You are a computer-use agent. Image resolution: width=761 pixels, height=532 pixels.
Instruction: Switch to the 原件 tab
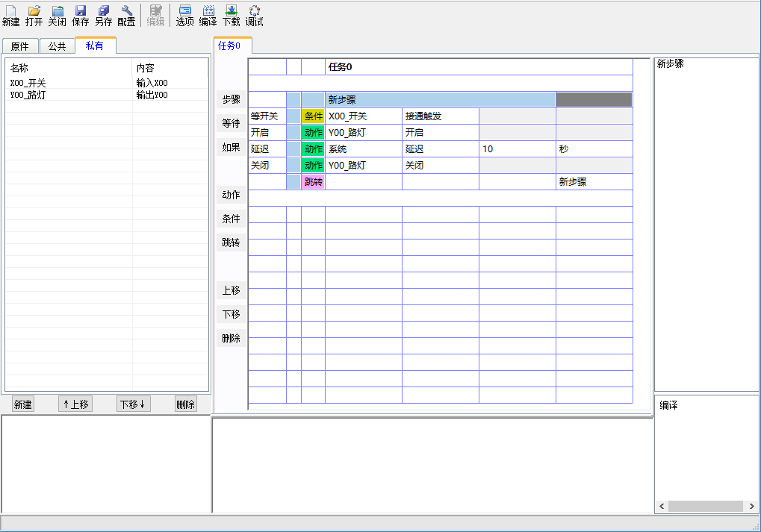click(19, 46)
